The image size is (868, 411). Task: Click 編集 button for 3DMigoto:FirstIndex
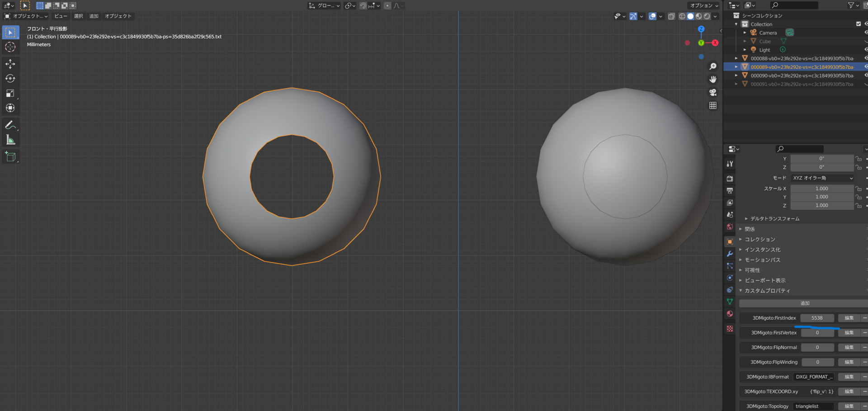849,318
